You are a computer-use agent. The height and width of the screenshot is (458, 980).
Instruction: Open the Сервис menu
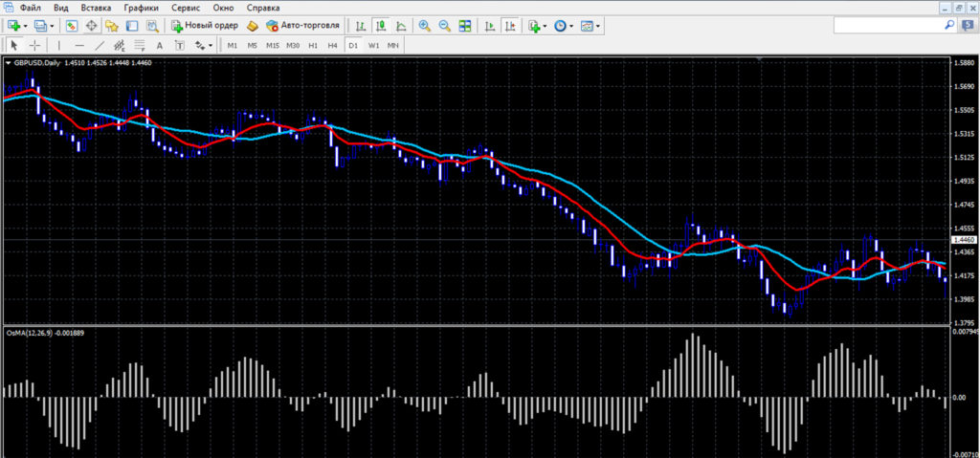pos(185,8)
